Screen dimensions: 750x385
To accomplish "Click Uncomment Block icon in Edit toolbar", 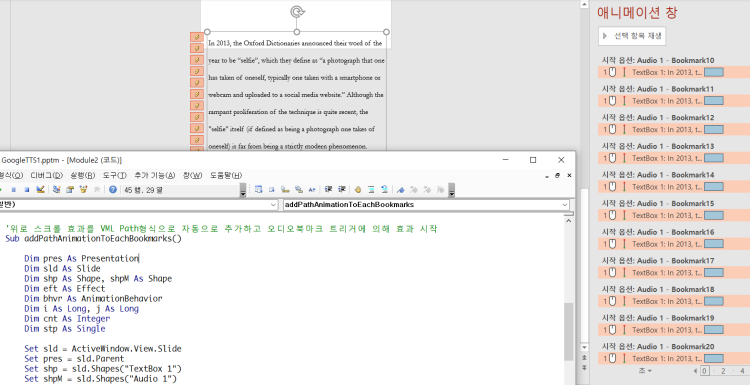I will click(385, 190).
